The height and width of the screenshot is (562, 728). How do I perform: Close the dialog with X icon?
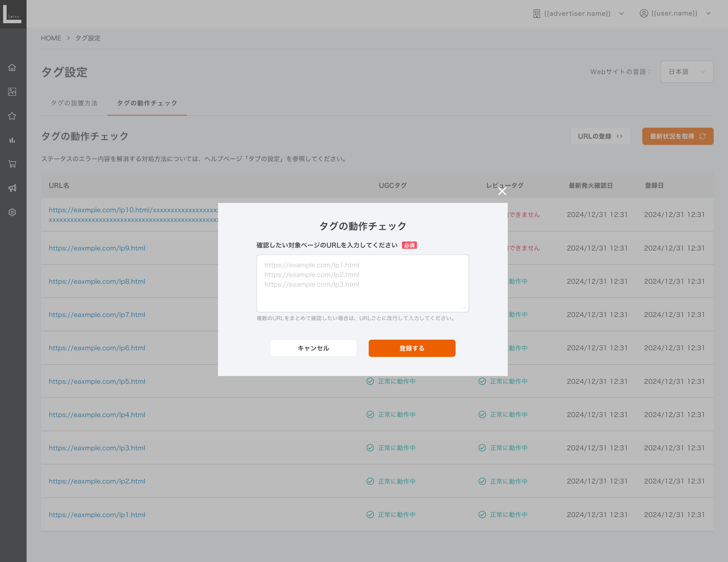(502, 191)
